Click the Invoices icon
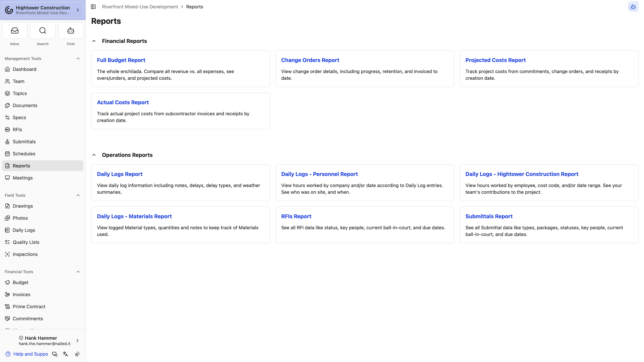Screen dimensions: 644x362 tap(8, 295)
